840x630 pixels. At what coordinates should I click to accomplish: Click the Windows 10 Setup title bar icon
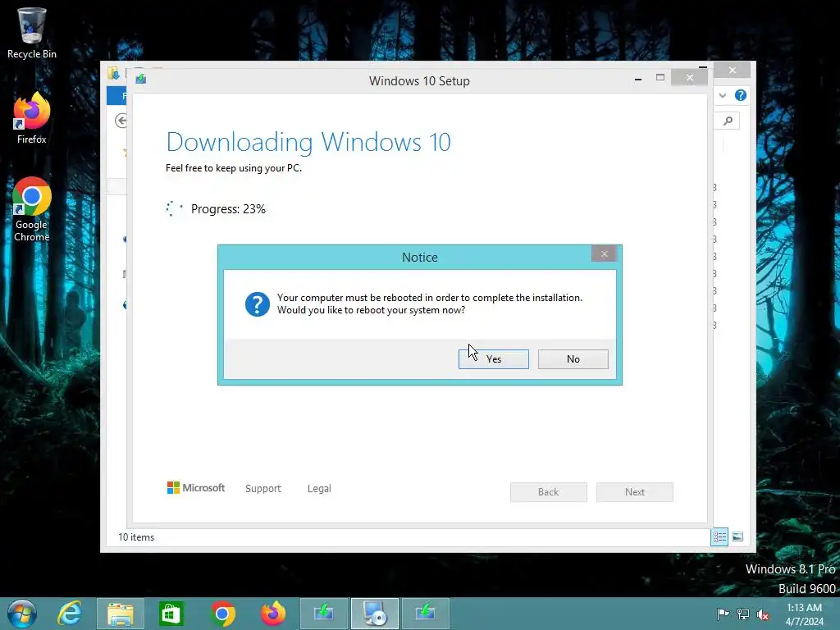(141, 80)
